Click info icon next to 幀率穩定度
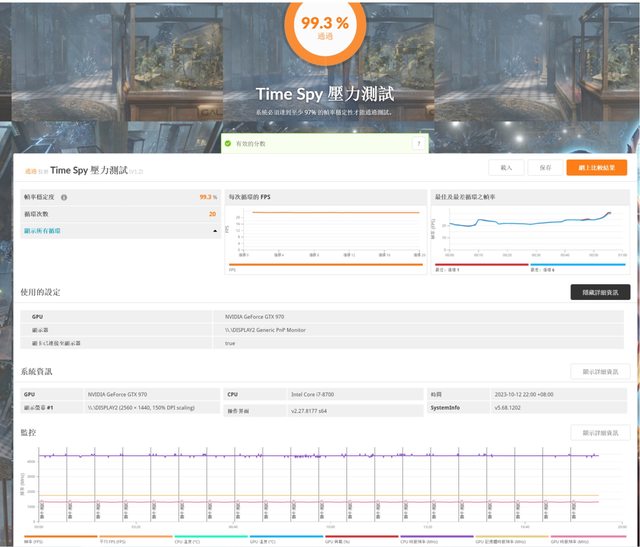640x547 pixels. pos(64,198)
